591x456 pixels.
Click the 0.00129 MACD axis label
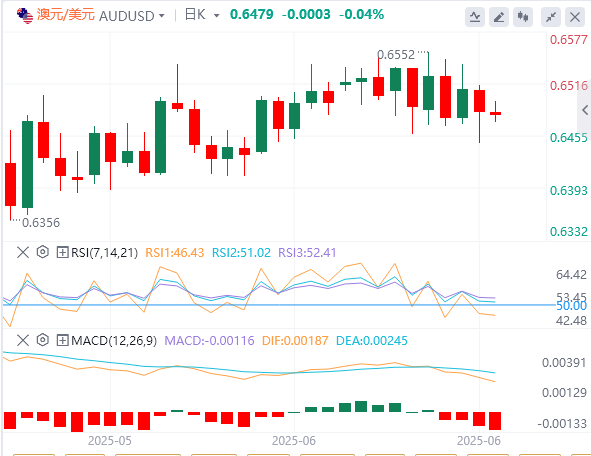point(564,393)
